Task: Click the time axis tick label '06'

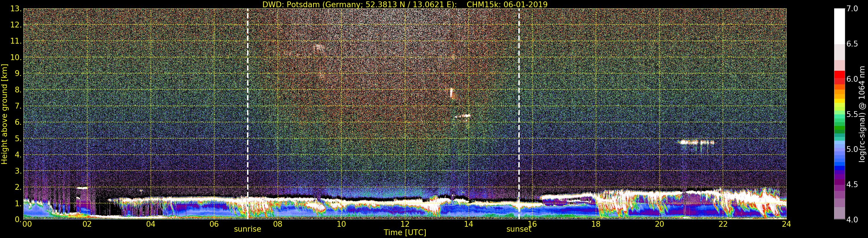Action: click(x=214, y=224)
